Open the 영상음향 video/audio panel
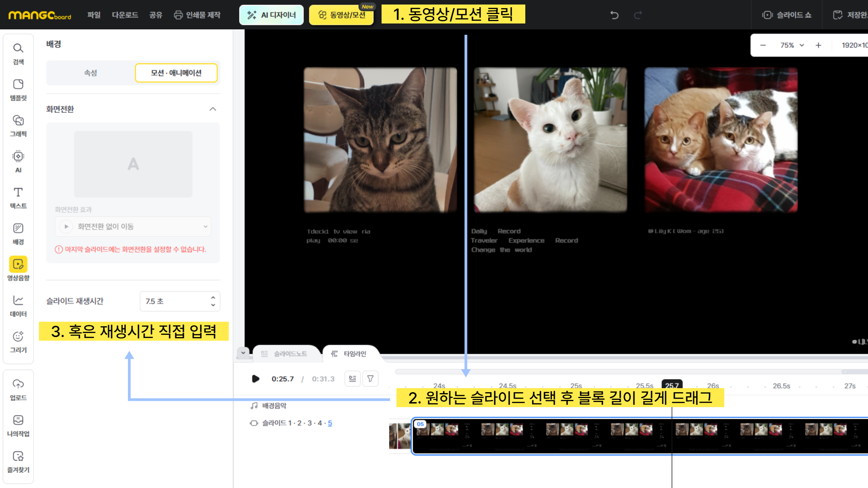 click(x=18, y=269)
